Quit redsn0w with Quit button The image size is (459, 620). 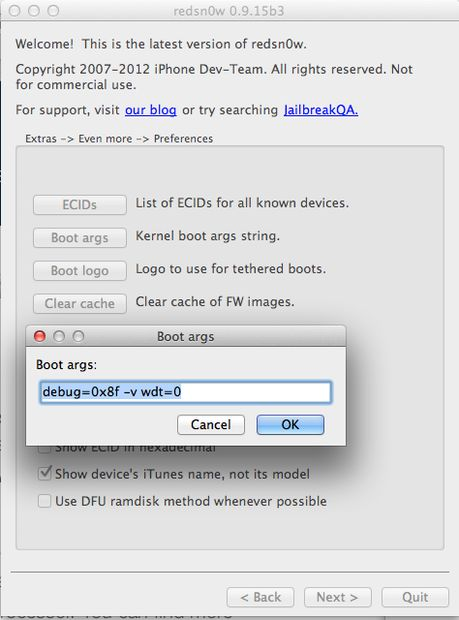tap(415, 597)
